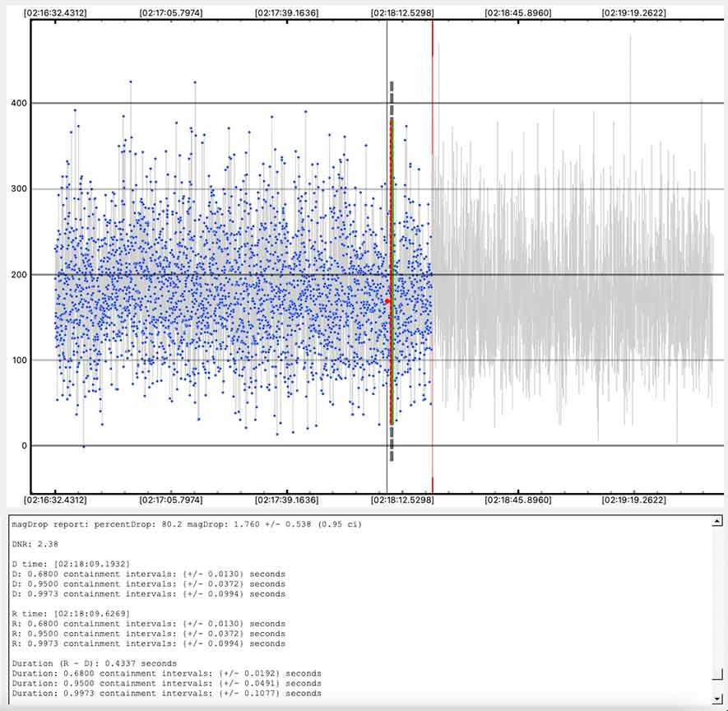Select the Duration: 0.9973 containment line

point(167,694)
